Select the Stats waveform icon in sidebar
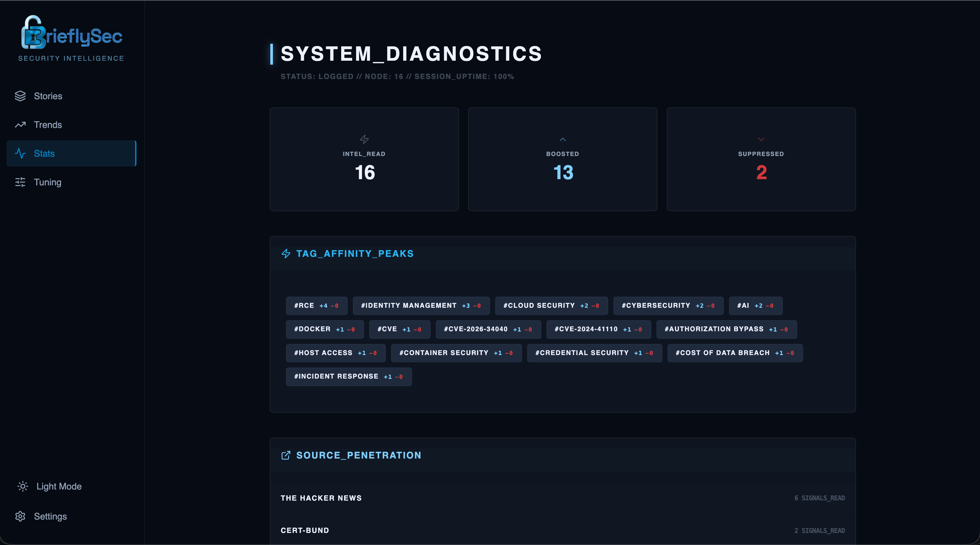Screen dimensions: 980x545 (21, 153)
